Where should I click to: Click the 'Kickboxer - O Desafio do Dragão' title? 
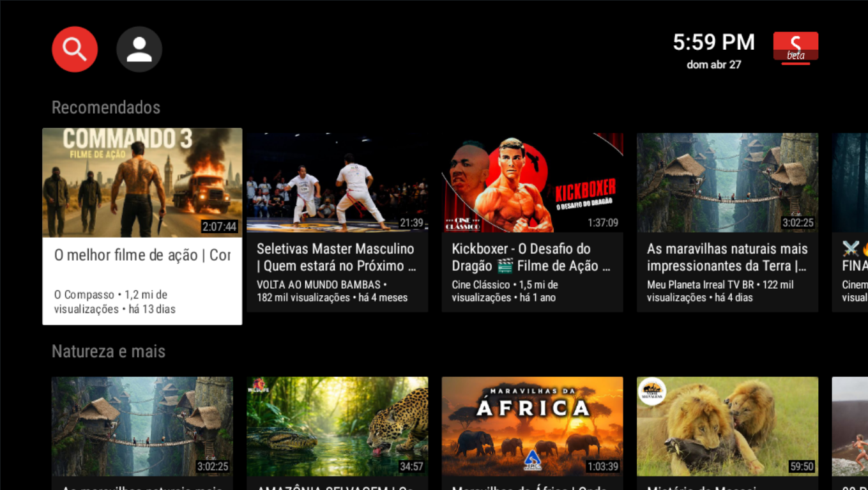(531, 257)
